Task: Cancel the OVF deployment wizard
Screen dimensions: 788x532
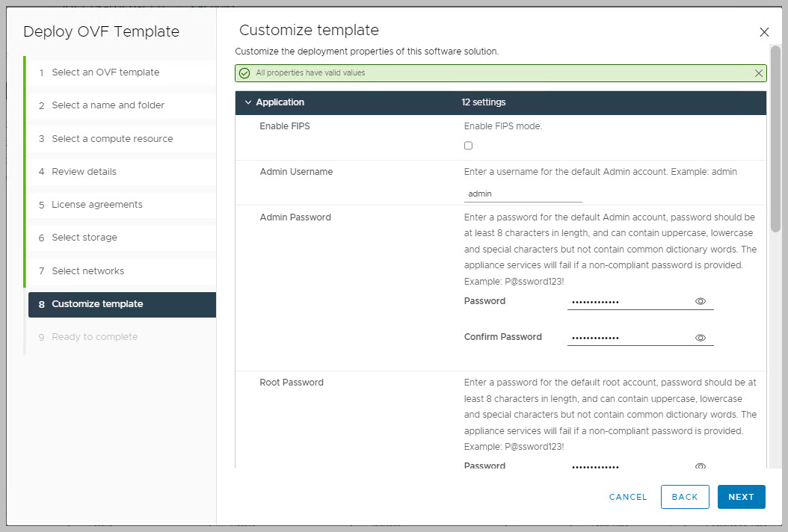Action: click(x=628, y=497)
